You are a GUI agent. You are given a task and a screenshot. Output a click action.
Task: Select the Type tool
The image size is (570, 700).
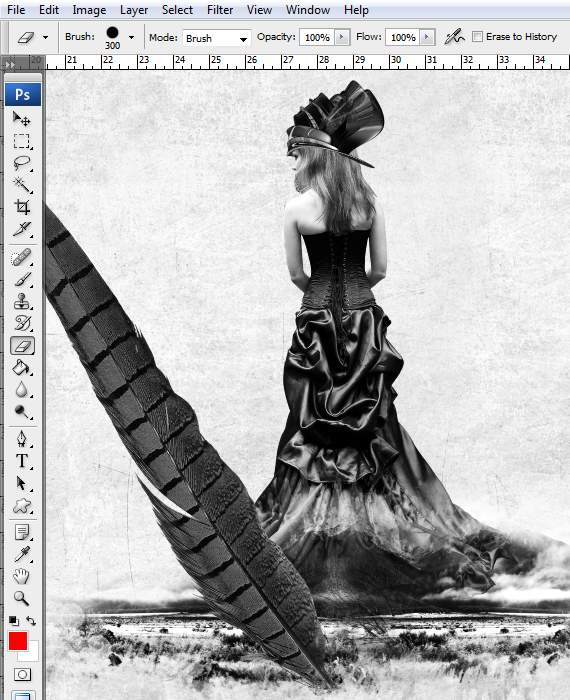click(21, 461)
